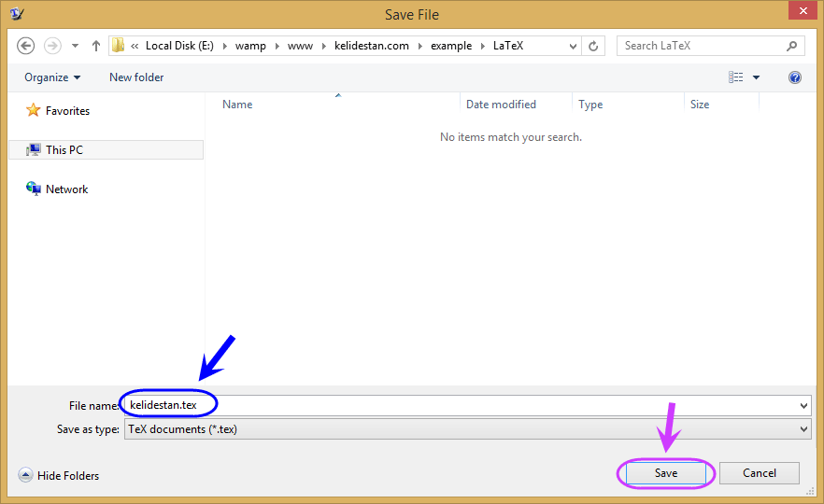Viewport: 824px width, 504px height.
Task: Select Network in navigation pane
Action: (x=66, y=189)
